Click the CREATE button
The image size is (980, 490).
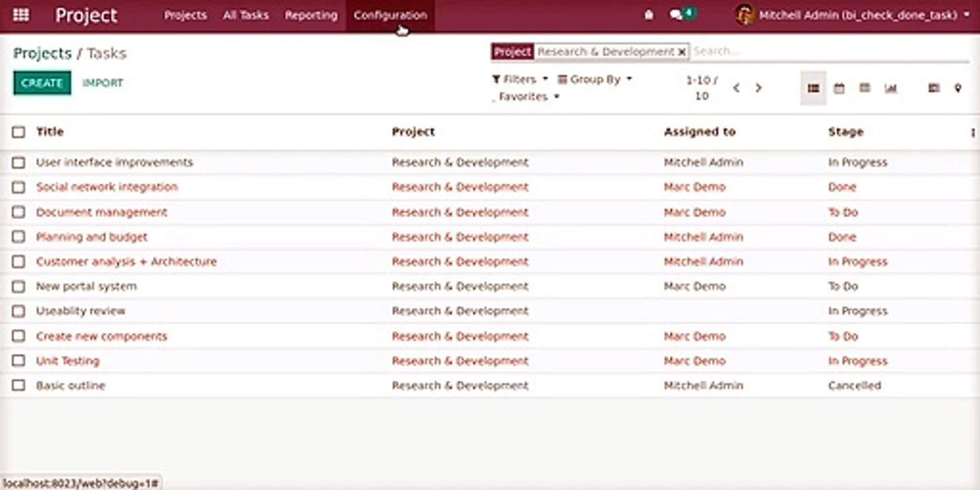(42, 83)
